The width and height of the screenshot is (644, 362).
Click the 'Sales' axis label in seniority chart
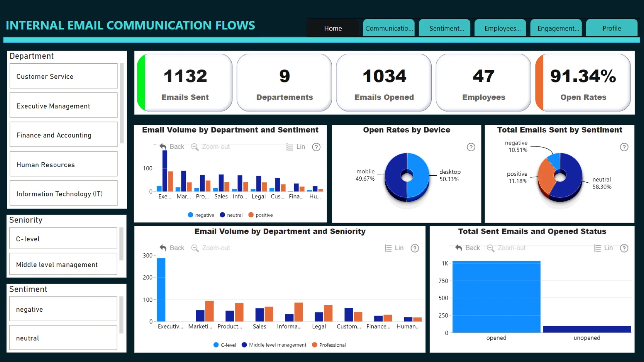tap(259, 326)
